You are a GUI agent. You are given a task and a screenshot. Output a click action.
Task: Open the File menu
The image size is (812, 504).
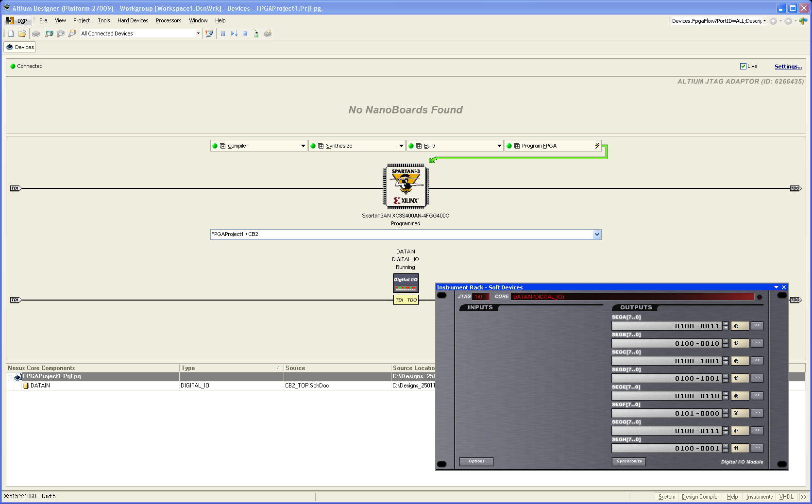[43, 20]
